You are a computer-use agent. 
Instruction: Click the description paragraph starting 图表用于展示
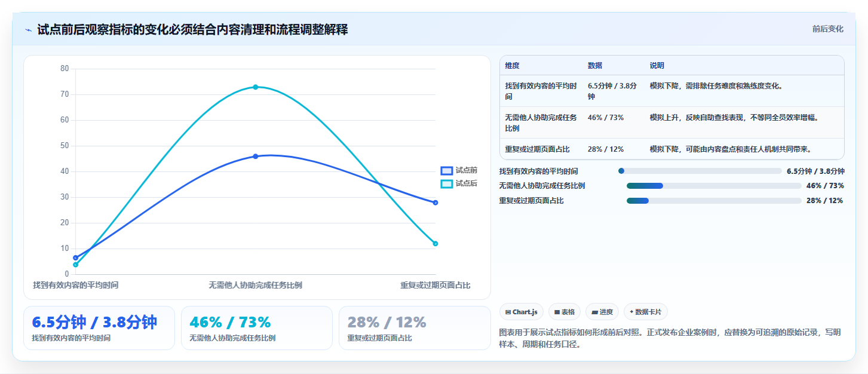[x=670, y=338]
